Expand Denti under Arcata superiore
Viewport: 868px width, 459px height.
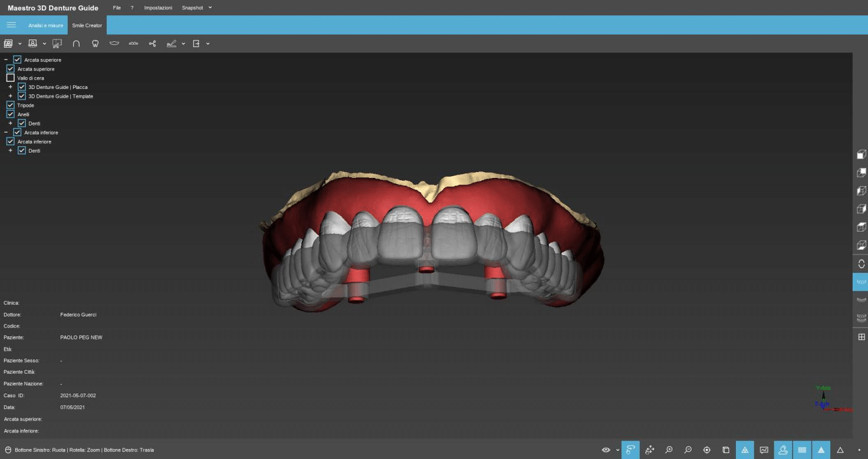[x=10, y=123]
